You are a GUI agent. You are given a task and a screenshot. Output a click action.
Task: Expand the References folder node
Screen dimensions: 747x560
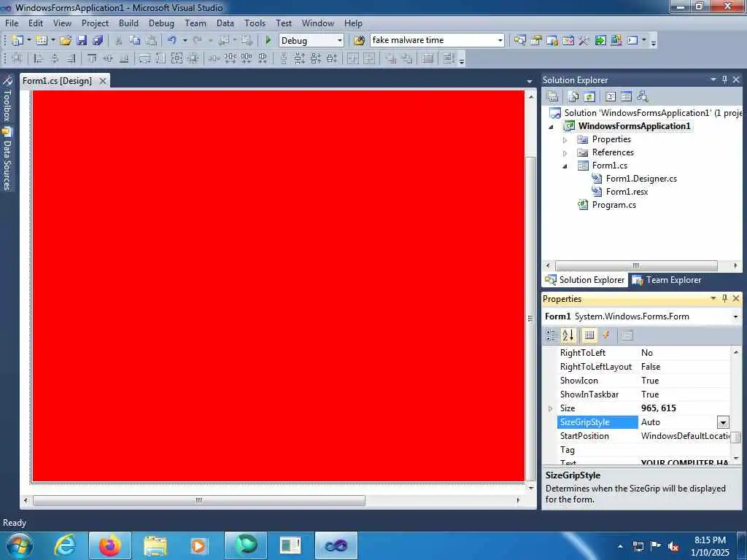pos(565,153)
